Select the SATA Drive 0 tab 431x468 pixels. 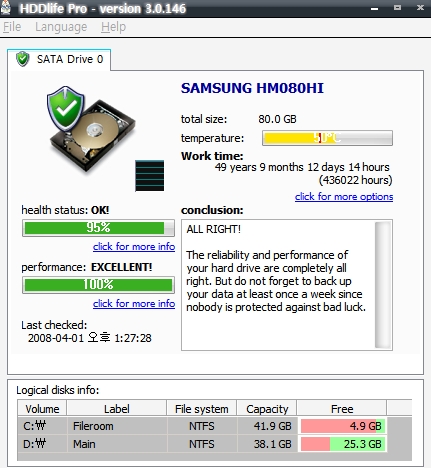(x=59, y=59)
